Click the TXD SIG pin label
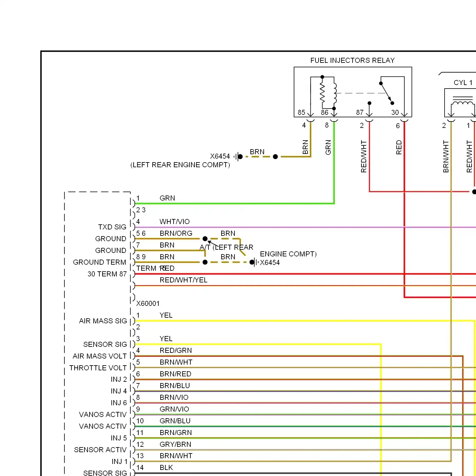This screenshot has width=476, height=476. point(112,227)
